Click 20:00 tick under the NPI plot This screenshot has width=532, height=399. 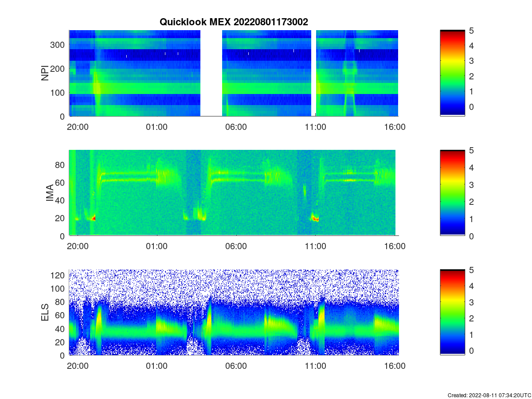click(78, 127)
